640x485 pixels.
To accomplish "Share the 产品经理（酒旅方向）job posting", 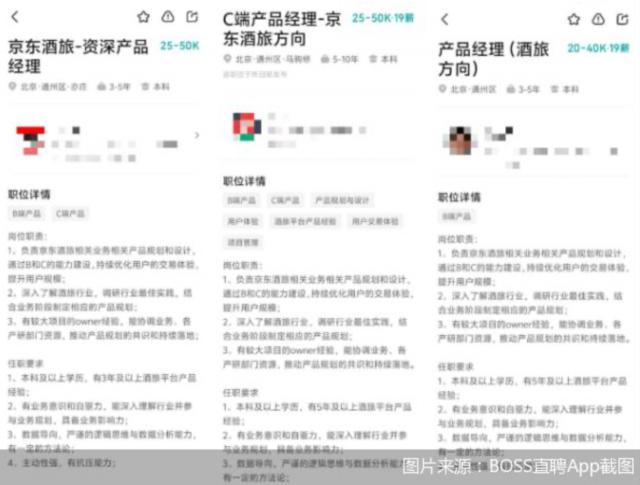I will pos(622,19).
